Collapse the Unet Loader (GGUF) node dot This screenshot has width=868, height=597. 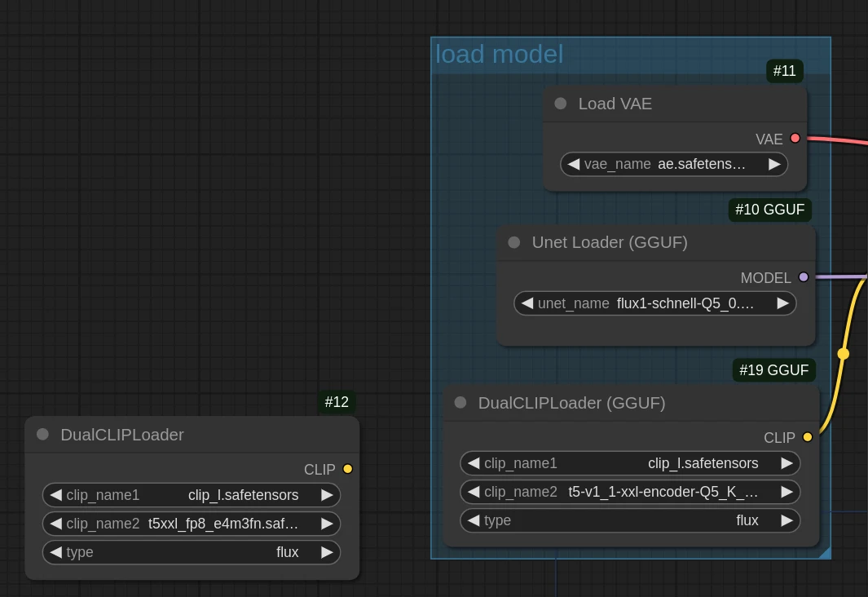click(x=513, y=242)
